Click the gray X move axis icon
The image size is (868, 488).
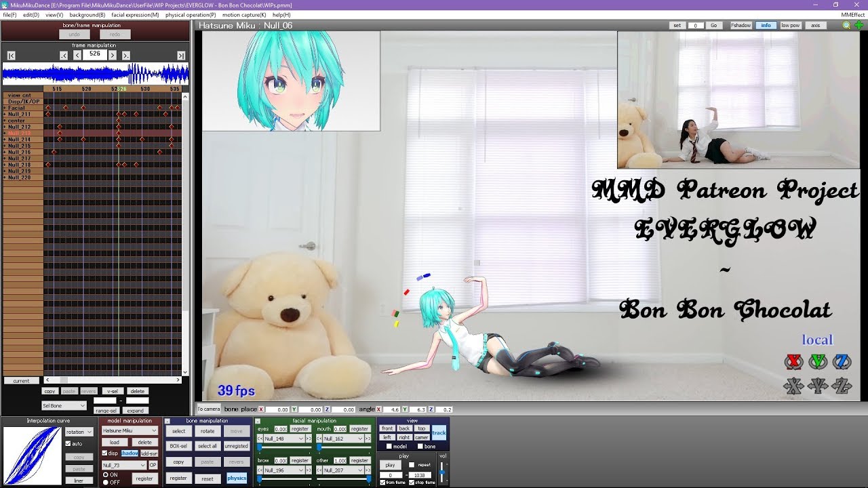tap(793, 386)
